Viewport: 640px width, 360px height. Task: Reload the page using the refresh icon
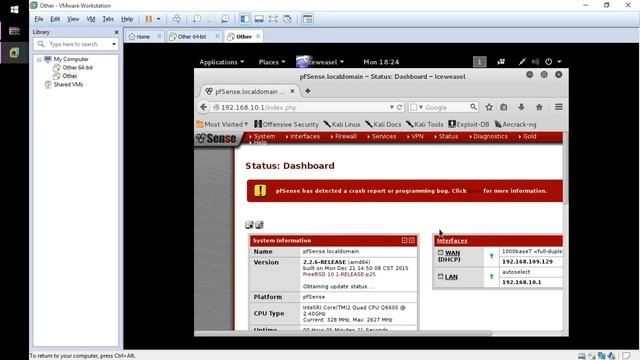pyautogui.click(x=399, y=107)
